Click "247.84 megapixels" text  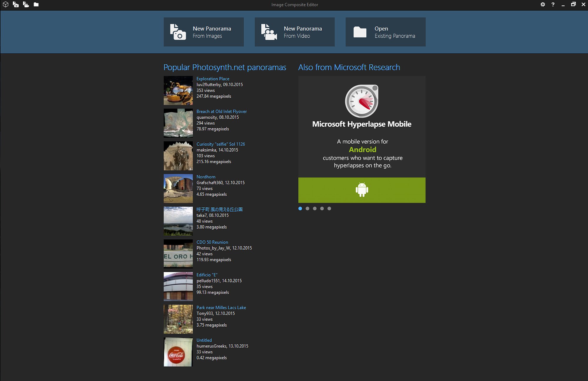(214, 96)
